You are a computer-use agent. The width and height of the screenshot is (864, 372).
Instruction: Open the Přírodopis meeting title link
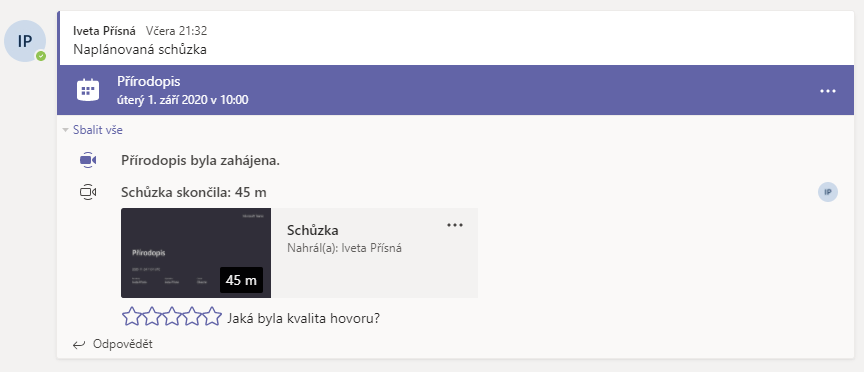[149, 82]
